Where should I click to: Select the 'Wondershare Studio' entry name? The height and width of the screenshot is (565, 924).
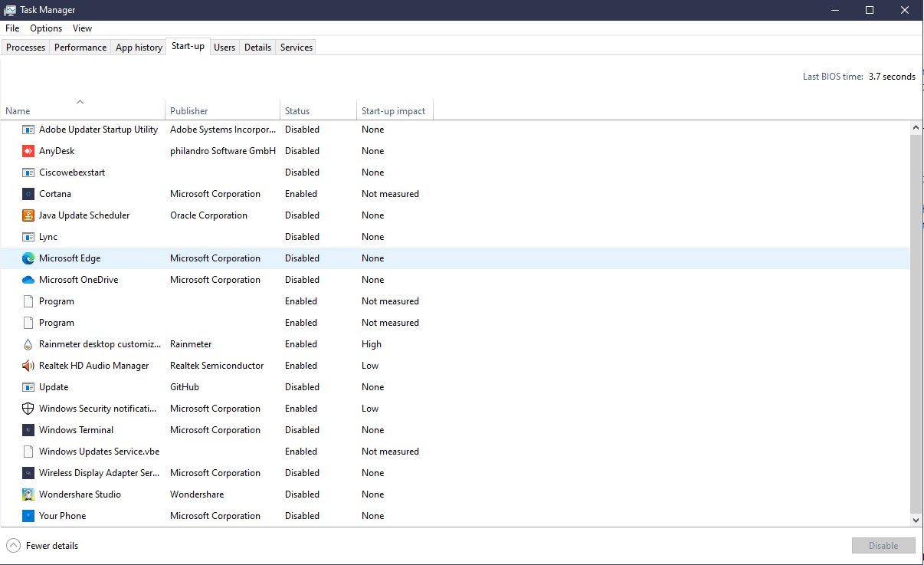80,494
